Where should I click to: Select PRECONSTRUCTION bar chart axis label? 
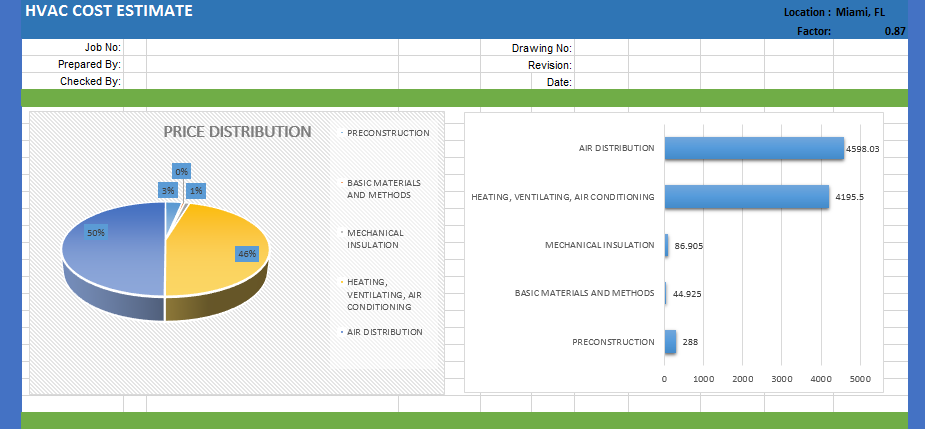pyautogui.click(x=614, y=342)
